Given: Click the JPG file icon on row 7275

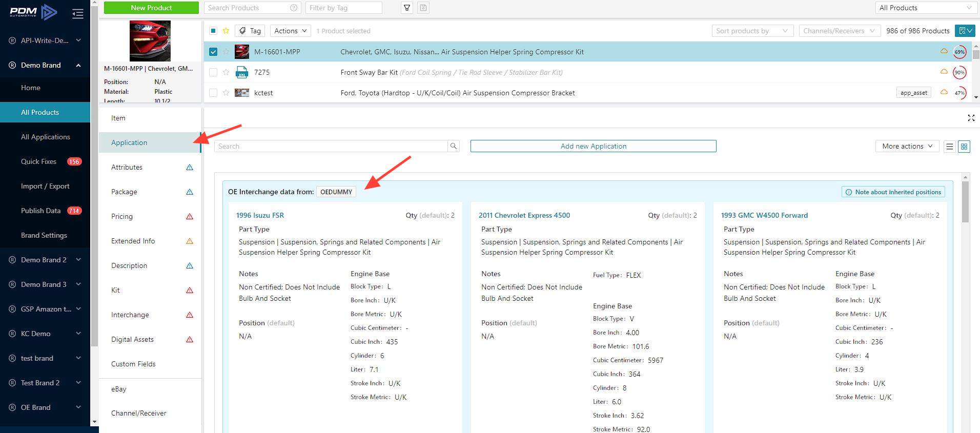Looking at the screenshot, I should 241,72.
